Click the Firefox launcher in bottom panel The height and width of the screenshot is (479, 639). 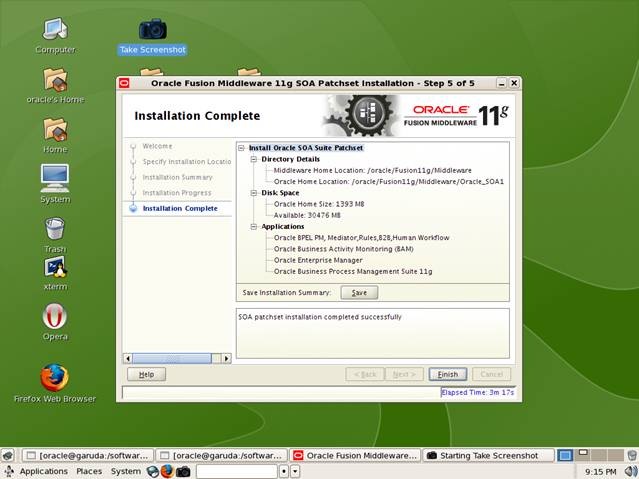coord(167,471)
